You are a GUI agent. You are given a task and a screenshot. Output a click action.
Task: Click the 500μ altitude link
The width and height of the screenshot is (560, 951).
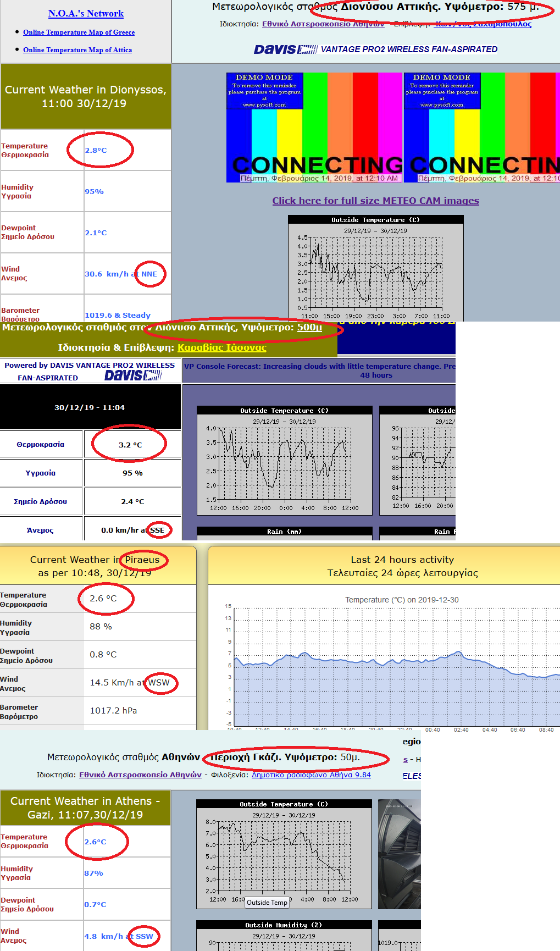pyautogui.click(x=309, y=328)
